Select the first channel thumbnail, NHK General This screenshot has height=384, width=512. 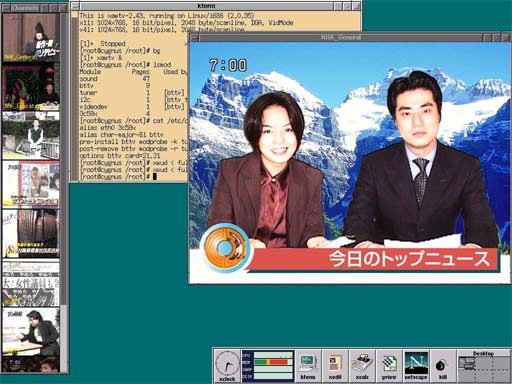31,38
